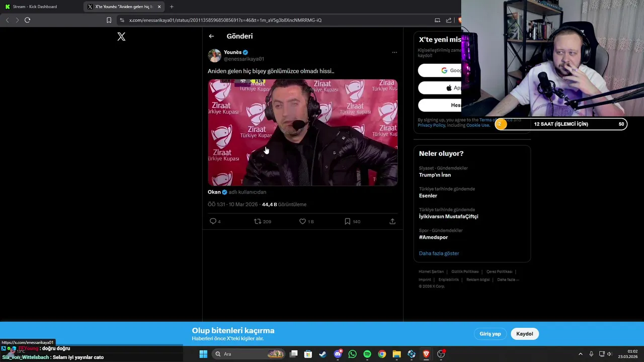
Task: Open File Explorer from the taskbar
Action: click(x=396, y=354)
